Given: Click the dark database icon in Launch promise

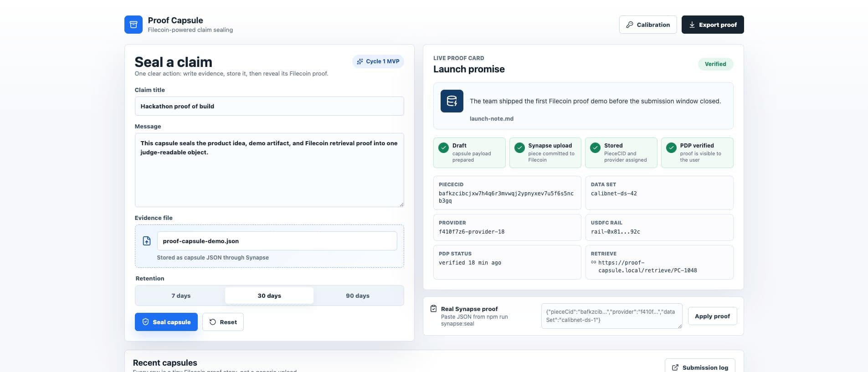Looking at the screenshot, I should (452, 101).
